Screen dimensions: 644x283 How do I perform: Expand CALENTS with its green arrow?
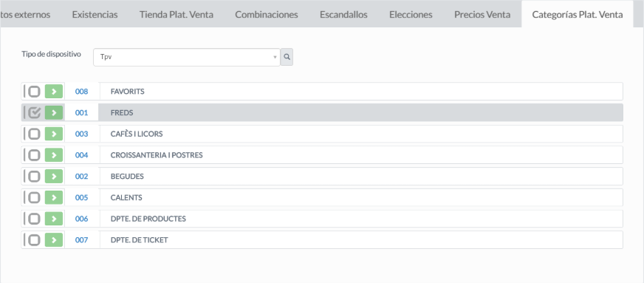[54, 197]
